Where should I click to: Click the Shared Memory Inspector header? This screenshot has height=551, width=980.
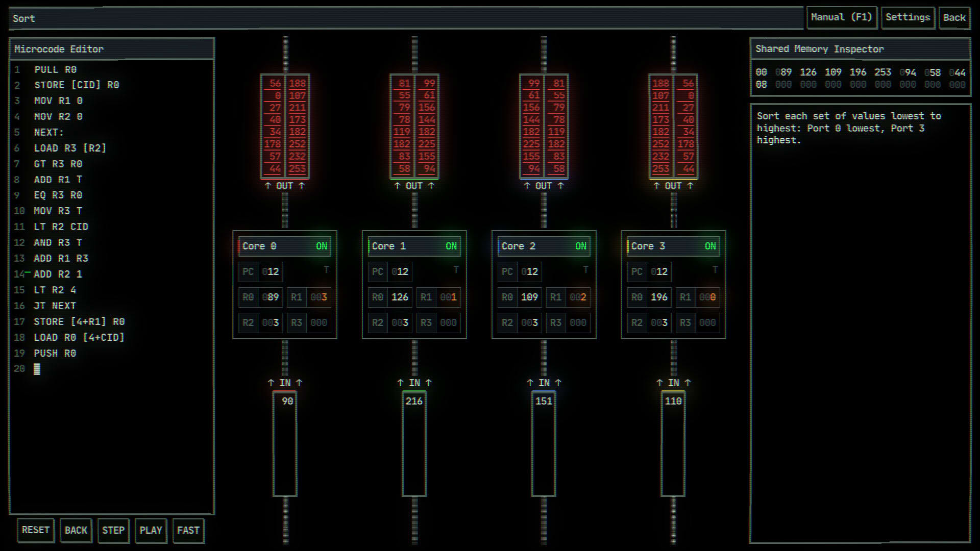click(x=861, y=49)
